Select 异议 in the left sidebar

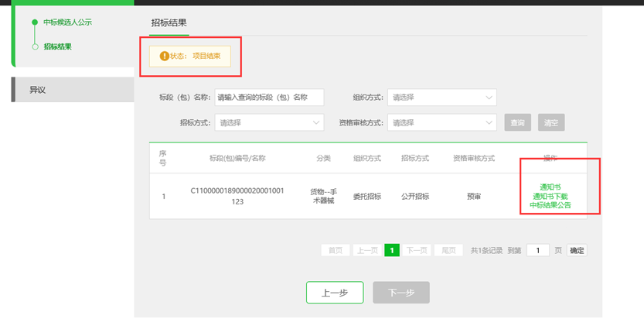point(39,90)
